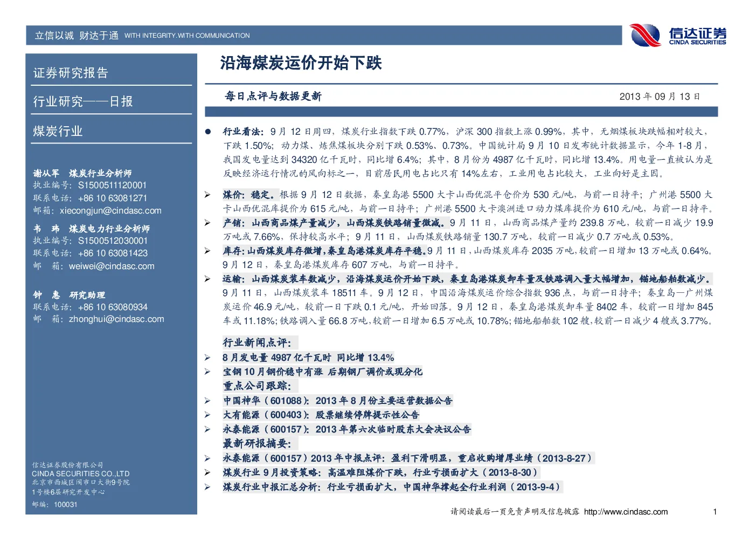The image size is (756, 535).
Task: Click company name CINDA SECURITIES CO.,LTD
Action: [x=80, y=474]
